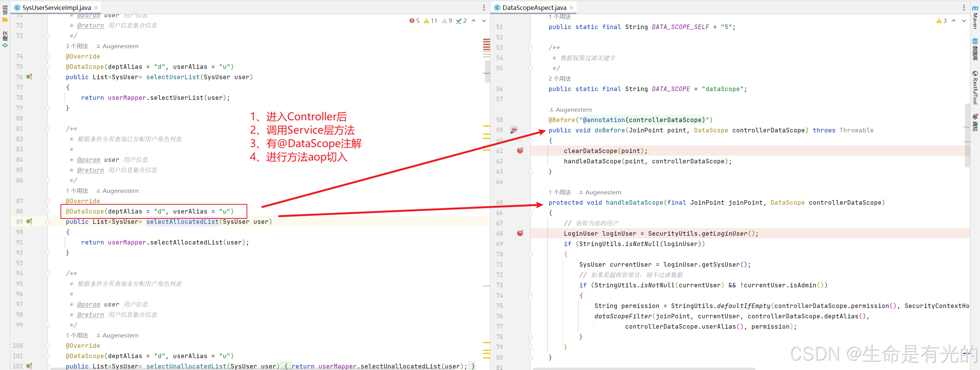Screen dimensions: 980x370
Task: Fold the @Override annotation block at line 74
Action: click(48, 56)
